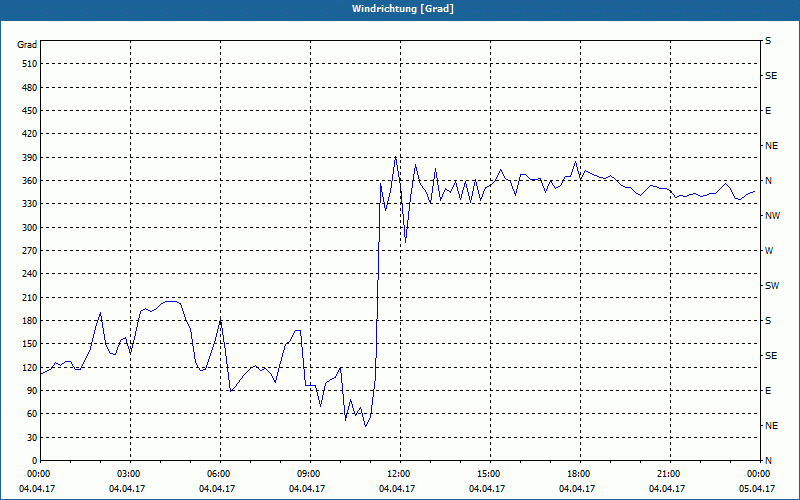
Task: Click the 00:00 time label above 05.04.17
Action: coord(759,473)
